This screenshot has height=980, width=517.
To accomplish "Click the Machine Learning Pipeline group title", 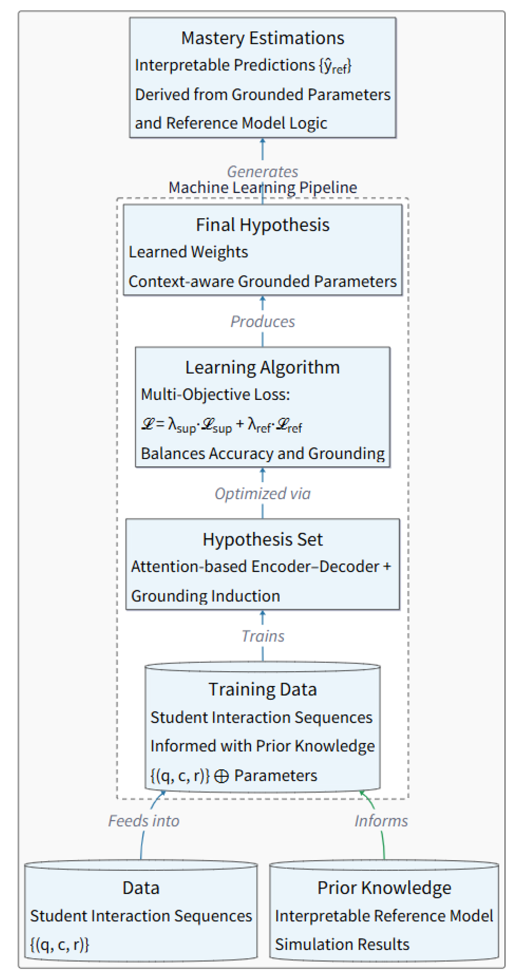I will tap(263, 188).
